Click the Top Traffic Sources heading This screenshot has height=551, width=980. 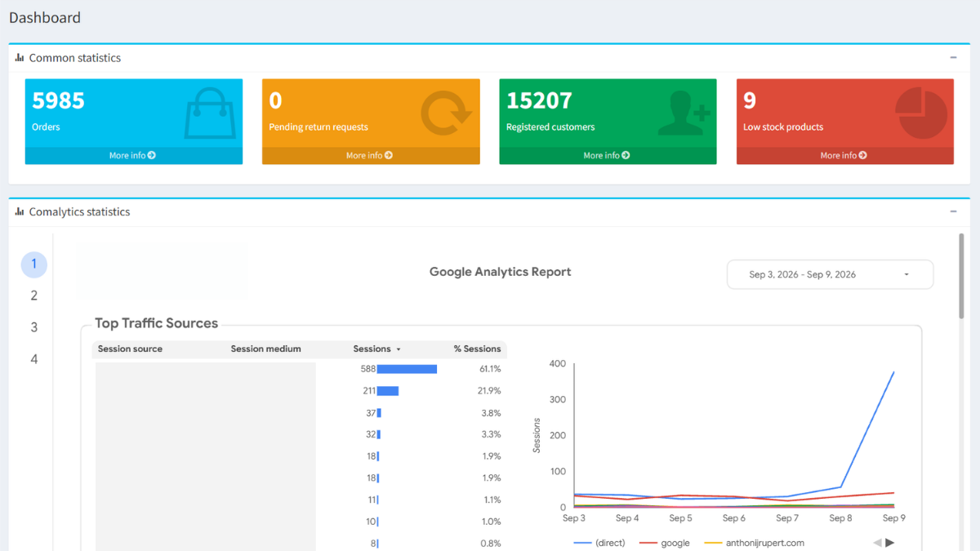coord(156,323)
